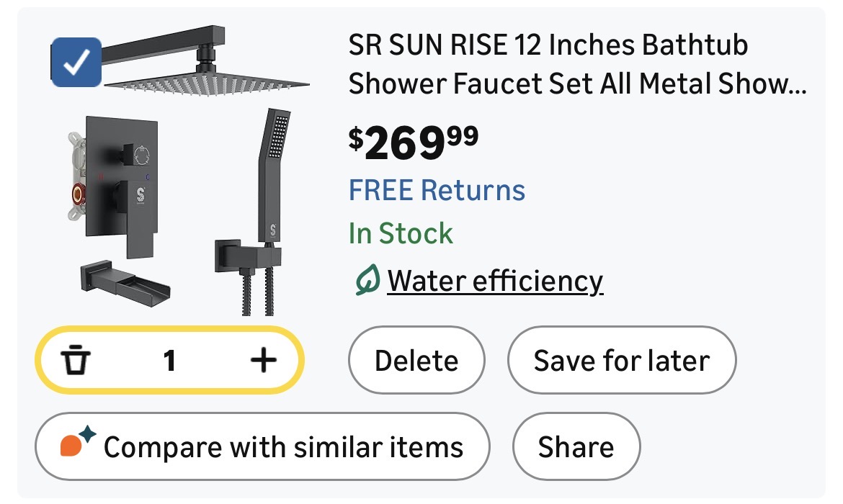Screen dimensions: 843x504
Task: Click the trash icon in quantity stepper
Action: point(75,361)
